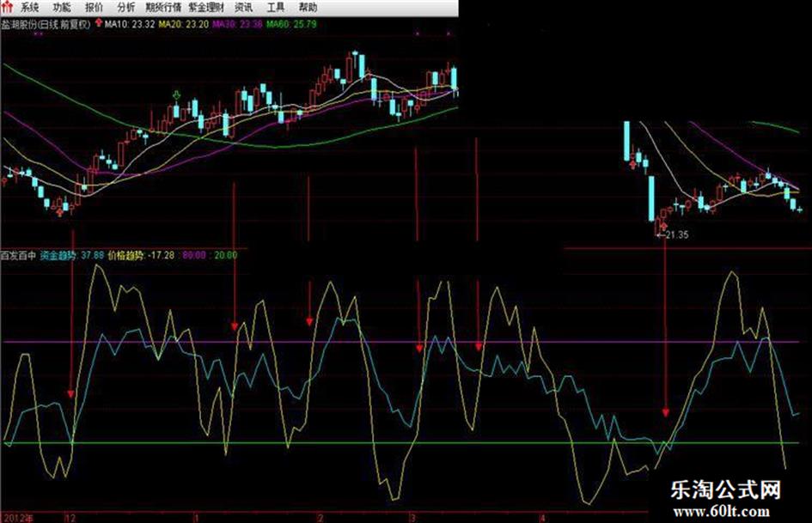Click the red up-arrow icon beside the stock title
This screenshot has width=812, height=523.
[99, 23]
